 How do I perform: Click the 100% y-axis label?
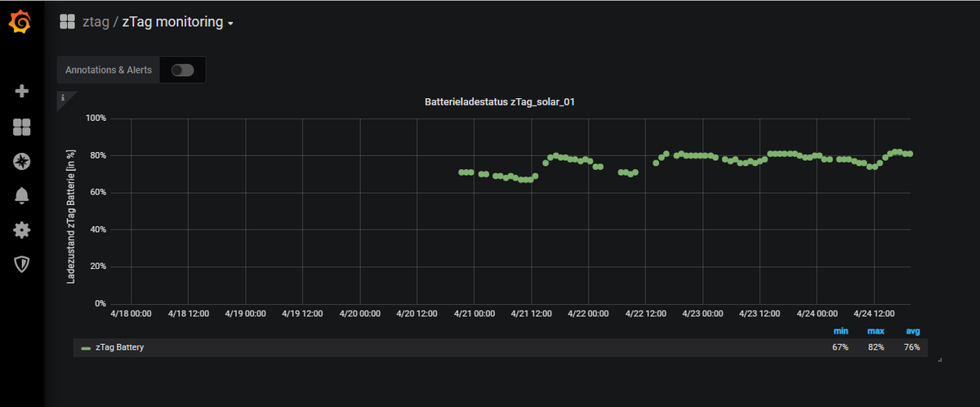(96, 119)
